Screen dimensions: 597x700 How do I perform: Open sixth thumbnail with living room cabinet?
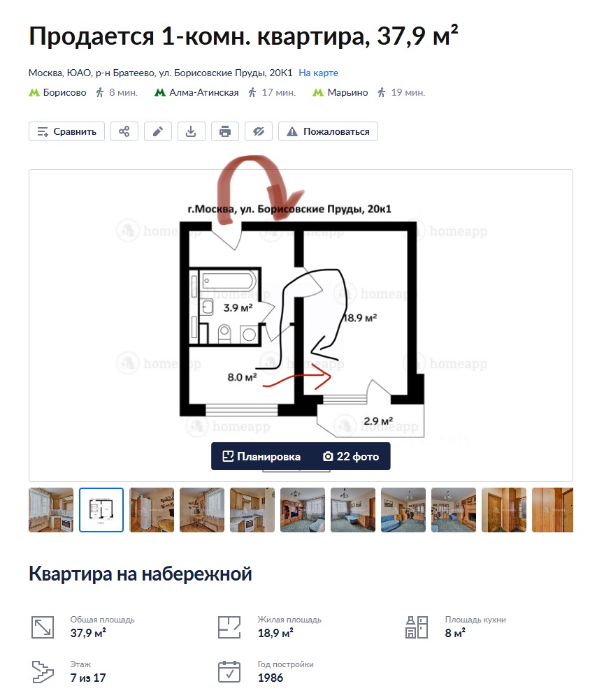303,510
